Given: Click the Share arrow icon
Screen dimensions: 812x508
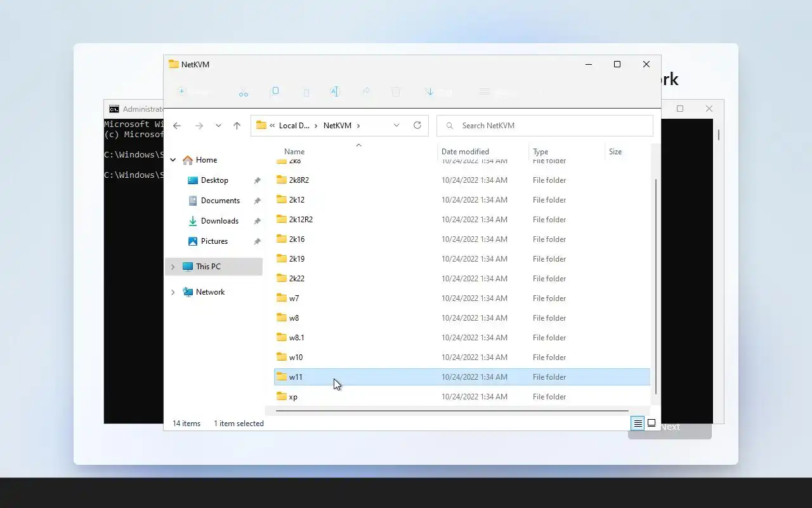Looking at the screenshot, I should (366, 91).
